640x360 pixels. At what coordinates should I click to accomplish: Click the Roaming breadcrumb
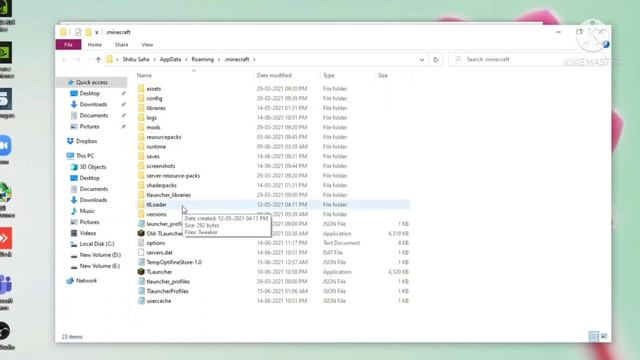coord(202,60)
